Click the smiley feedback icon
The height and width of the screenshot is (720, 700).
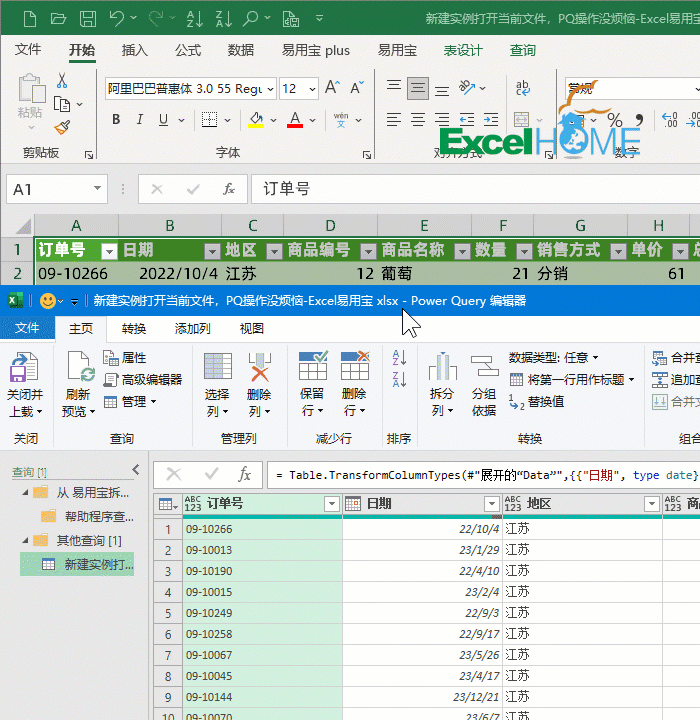click(x=48, y=301)
